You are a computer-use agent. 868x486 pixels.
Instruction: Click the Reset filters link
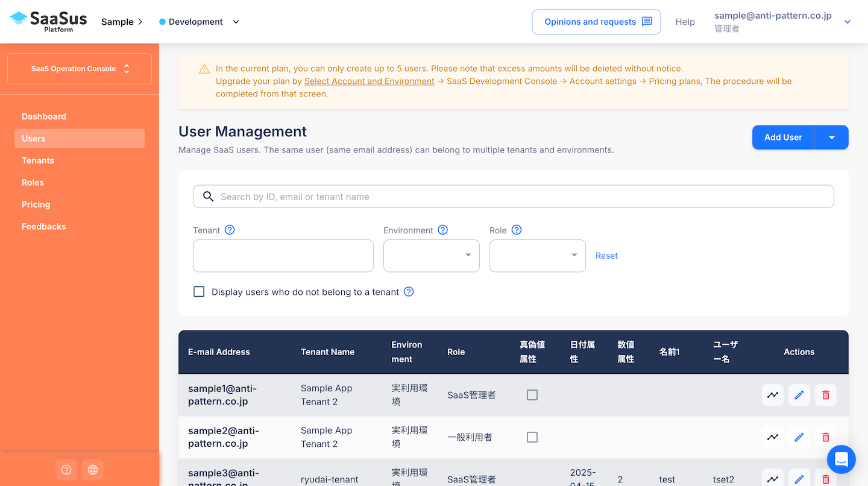(606, 256)
